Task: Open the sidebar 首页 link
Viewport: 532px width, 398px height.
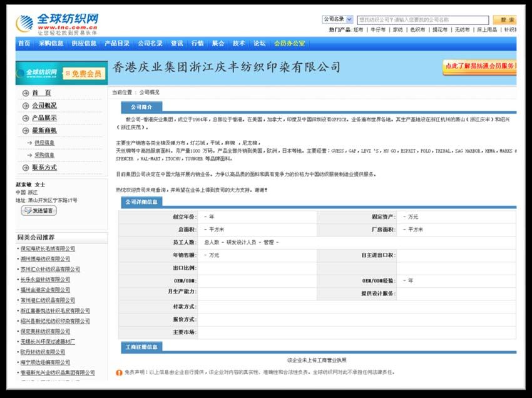Action: pos(41,93)
